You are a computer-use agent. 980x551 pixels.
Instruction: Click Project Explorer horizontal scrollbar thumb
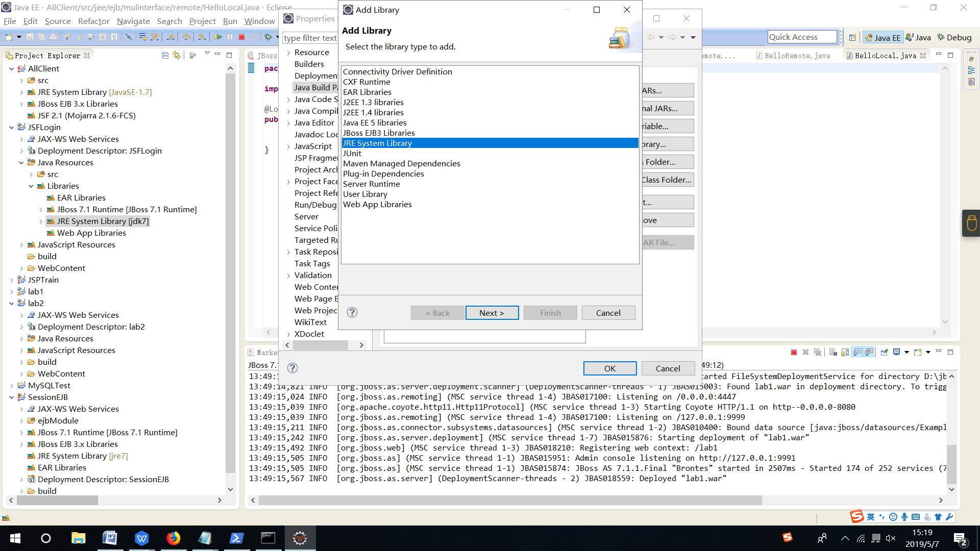(57, 500)
